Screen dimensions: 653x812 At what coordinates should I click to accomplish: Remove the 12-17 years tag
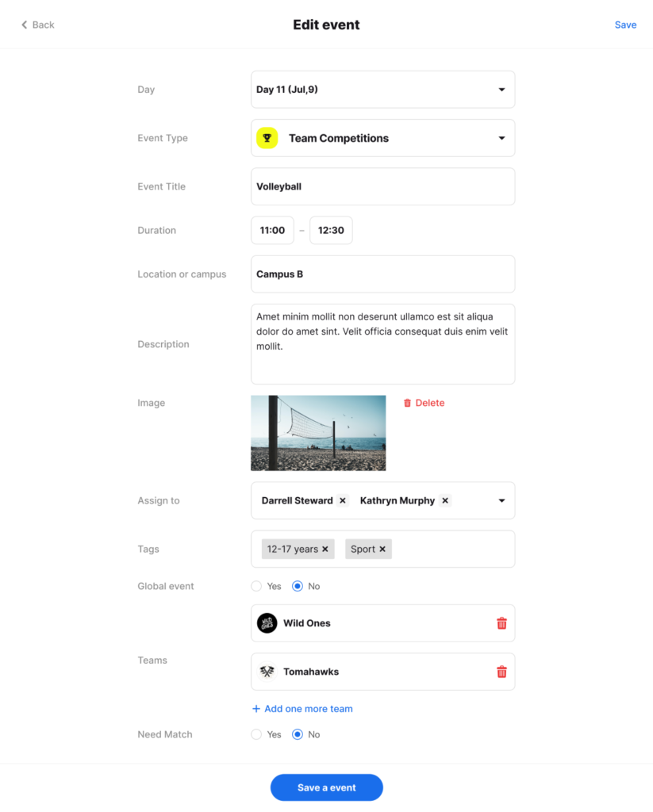tap(325, 549)
